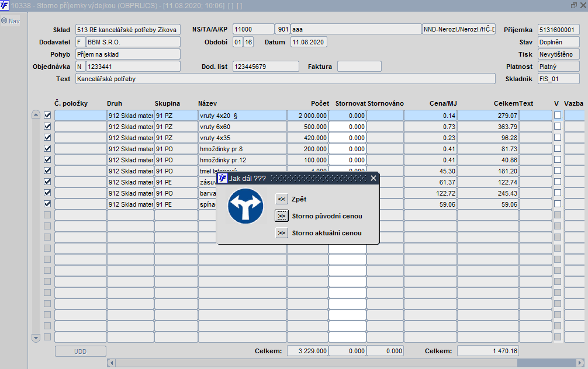Image resolution: width=588 pixels, height=369 pixels.
Task: Click the Skladník field FIS_01
Action: (558, 79)
